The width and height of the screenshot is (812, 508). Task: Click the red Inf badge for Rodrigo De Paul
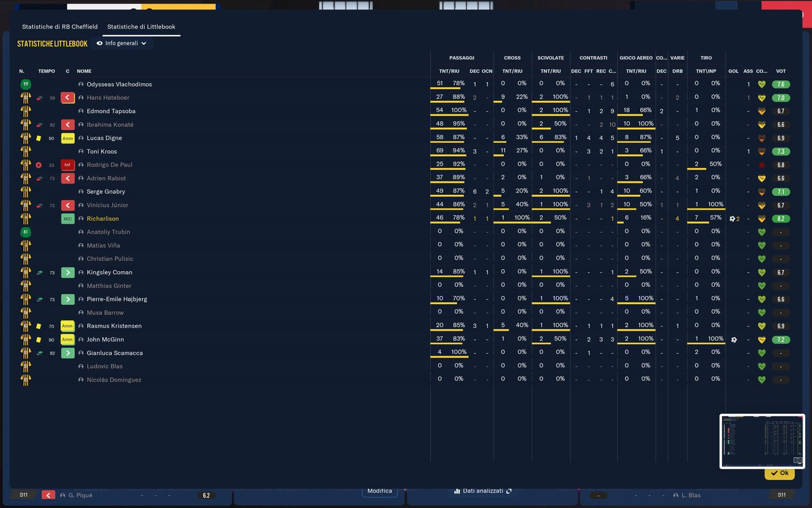pos(68,165)
